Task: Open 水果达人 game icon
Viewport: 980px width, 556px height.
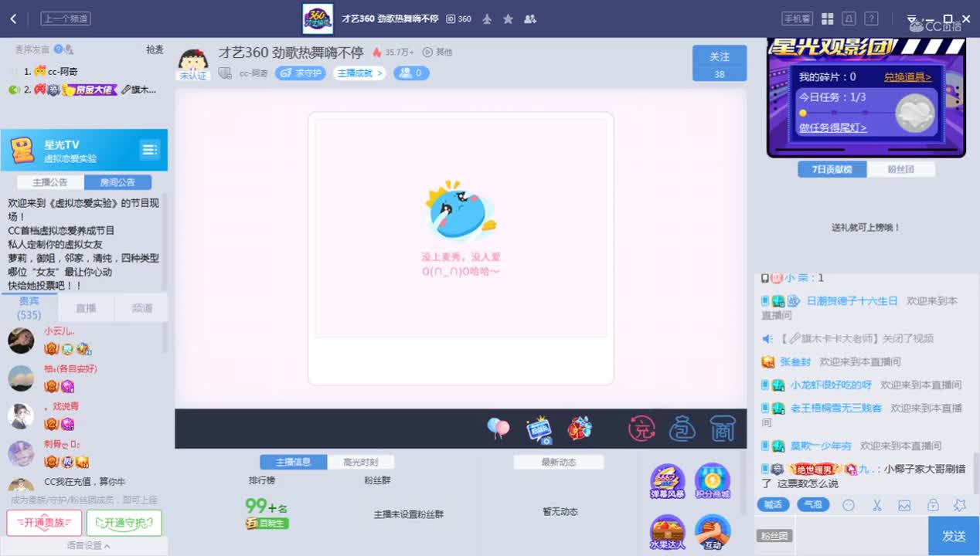Action: point(667,532)
